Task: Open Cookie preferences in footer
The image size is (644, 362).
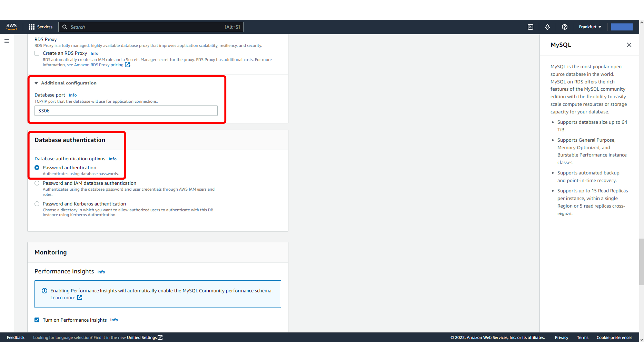Action: [614, 338]
